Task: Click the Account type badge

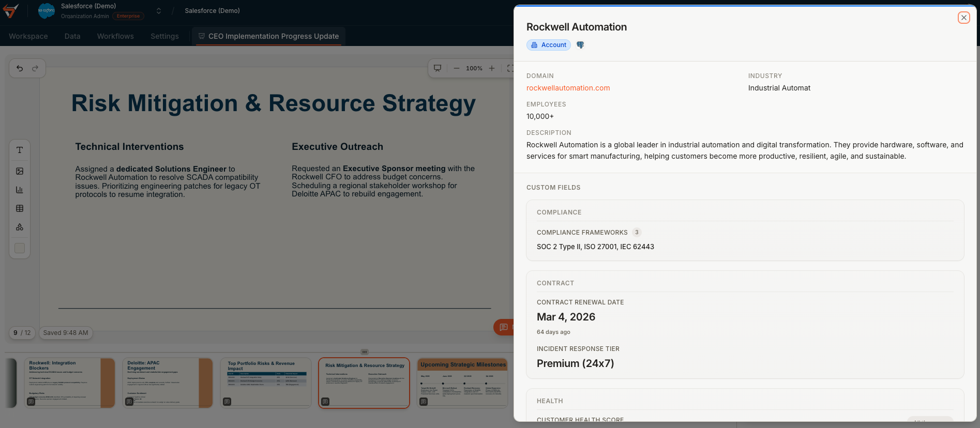Action: coord(549,45)
